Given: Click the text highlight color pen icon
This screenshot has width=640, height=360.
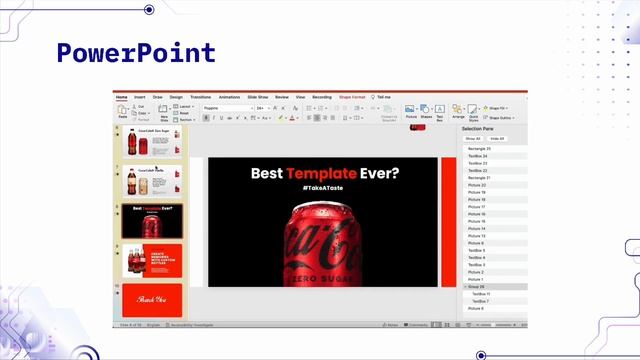Looking at the screenshot, I should click(x=280, y=118).
